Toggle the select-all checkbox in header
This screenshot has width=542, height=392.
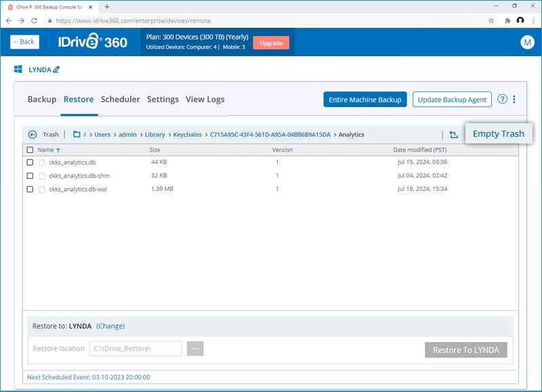point(30,150)
